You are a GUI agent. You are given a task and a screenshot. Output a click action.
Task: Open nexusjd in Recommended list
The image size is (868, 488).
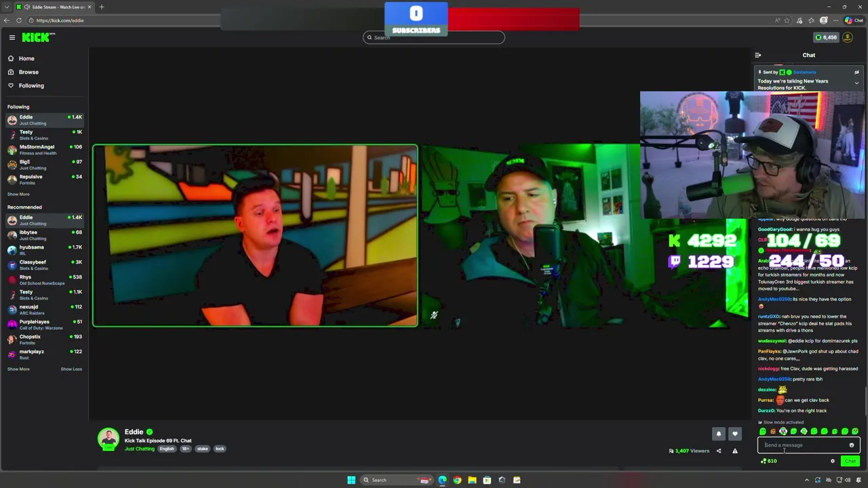tap(44, 309)
